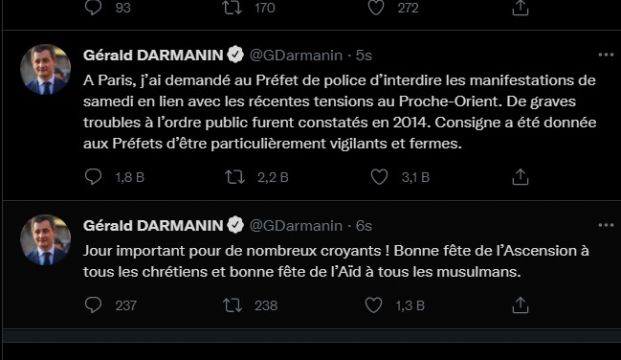
Task: Share the Ascension and Aïd tweet
Action: 520,305
